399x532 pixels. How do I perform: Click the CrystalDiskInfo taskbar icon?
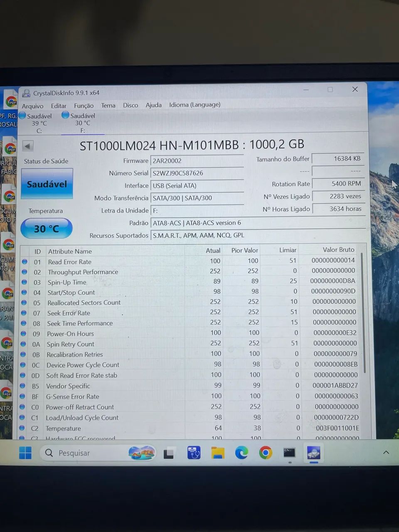[314, 452]
